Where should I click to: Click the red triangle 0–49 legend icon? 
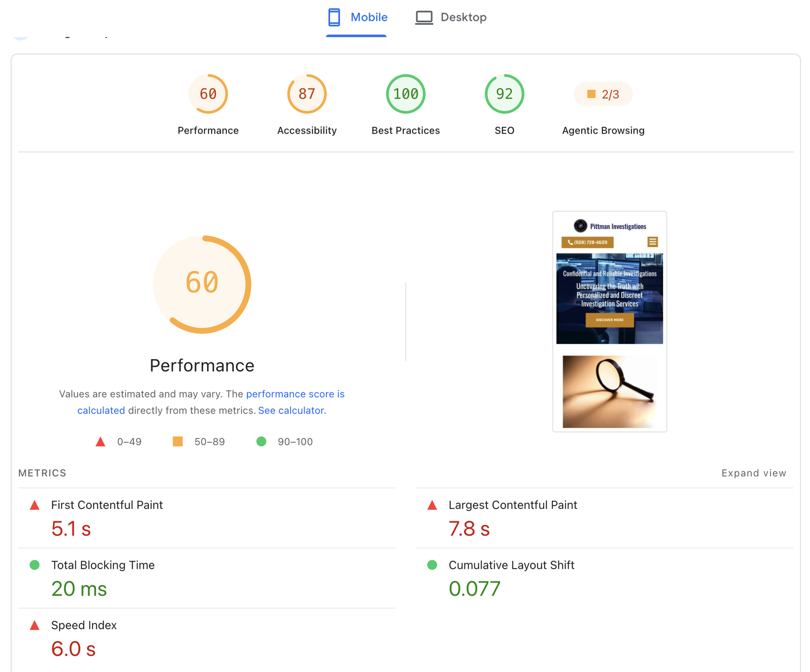(x=100, y=442)
